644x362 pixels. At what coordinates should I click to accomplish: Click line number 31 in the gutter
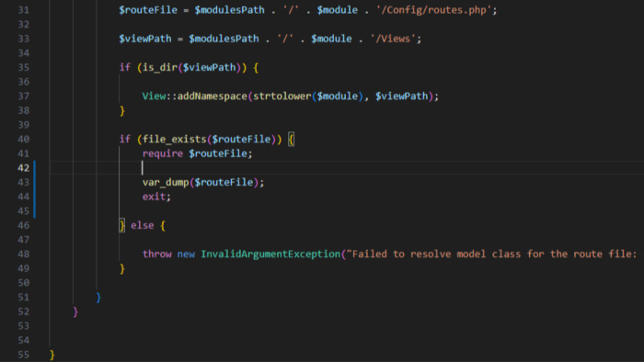point(23,10)
